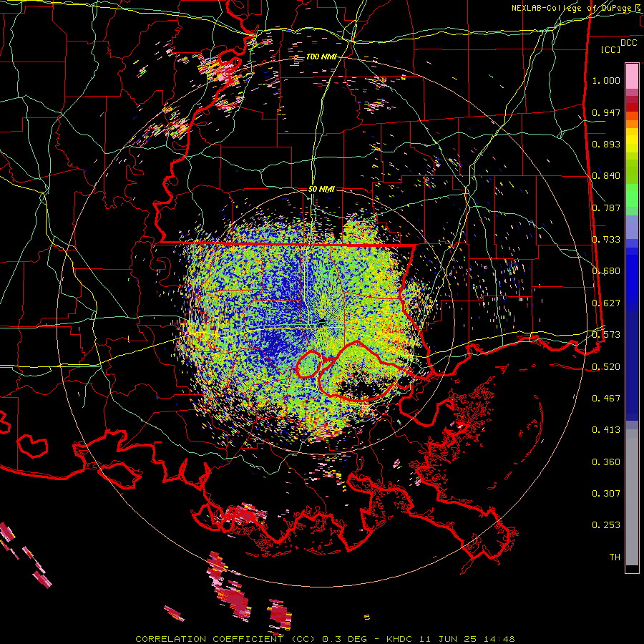
Task: Click the TH label on color scale
Action: point(615,557)
